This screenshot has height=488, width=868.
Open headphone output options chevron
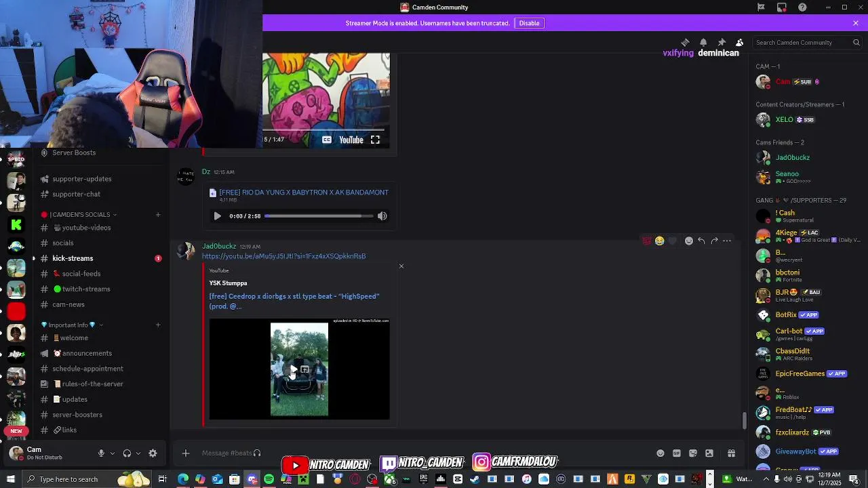pos(138,453)
